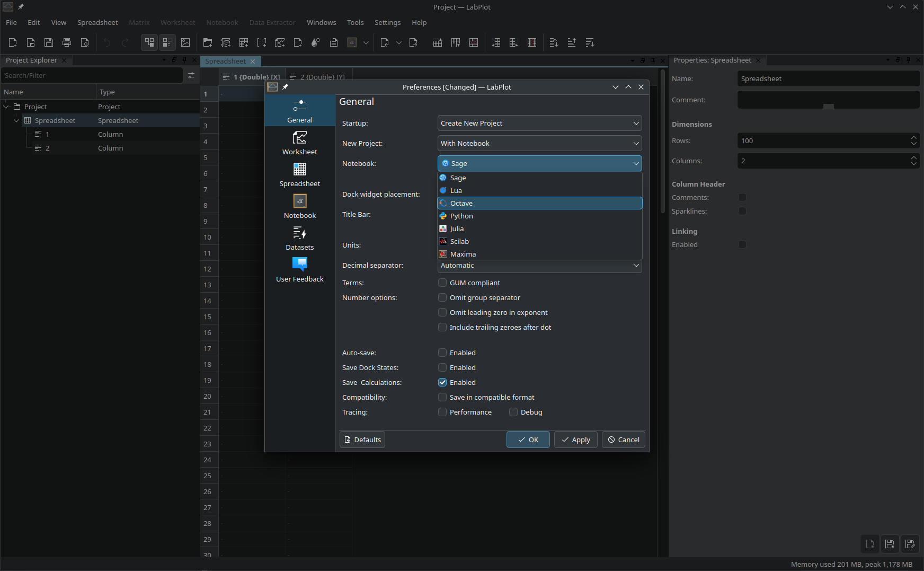Click the Print toolbar icon
Screen dimensions: 924x571
click(66, 42)
